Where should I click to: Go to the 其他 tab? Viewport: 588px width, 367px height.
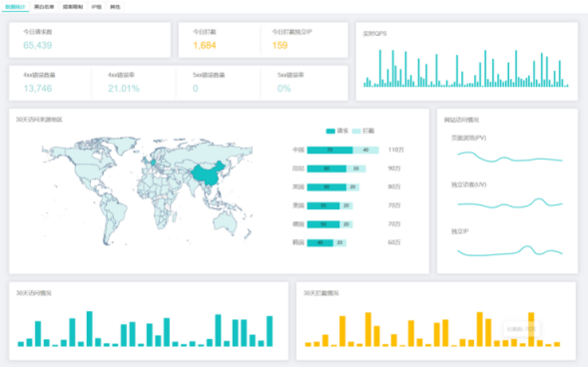pyautogui.click(x=115, y=7)
